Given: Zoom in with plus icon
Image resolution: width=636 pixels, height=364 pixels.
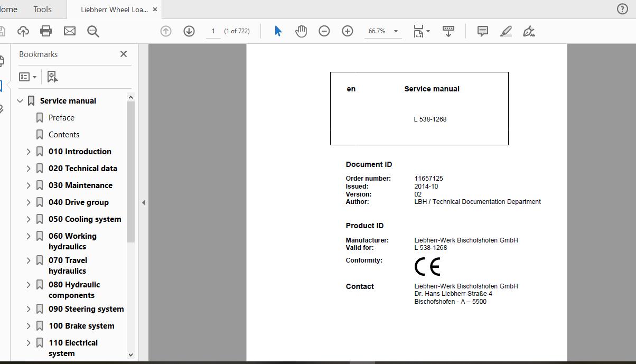Looking at the screenshot, I should pyautogui.click(x=348, y=31).
